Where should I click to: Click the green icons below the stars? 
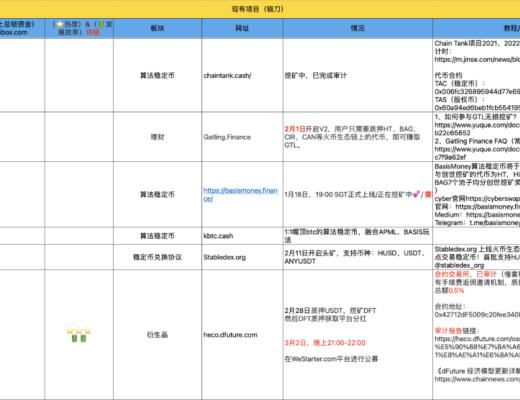point(79,338)
